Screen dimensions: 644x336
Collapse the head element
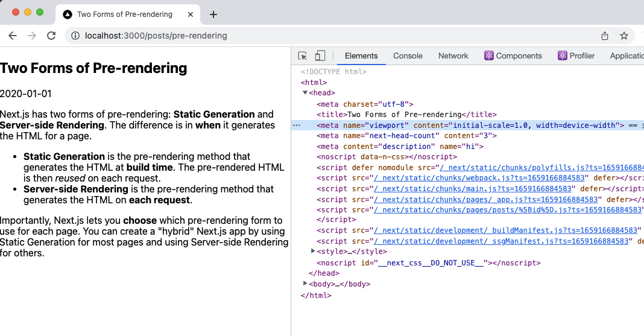305,93
